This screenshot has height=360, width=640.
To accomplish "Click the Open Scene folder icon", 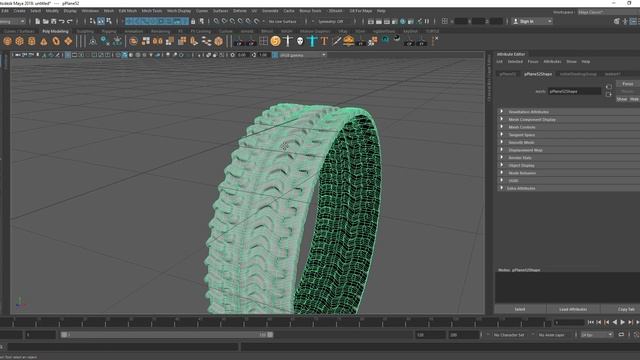I will tap(46, 21).
